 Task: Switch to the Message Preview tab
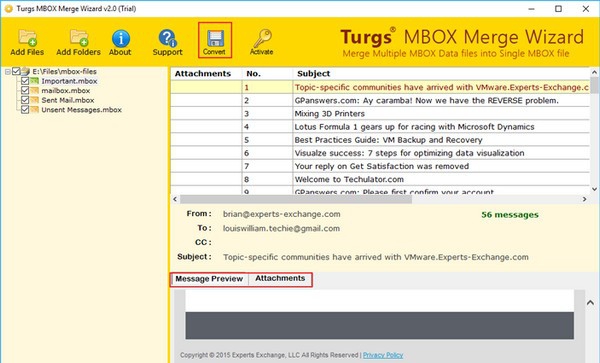click(209, 279)
